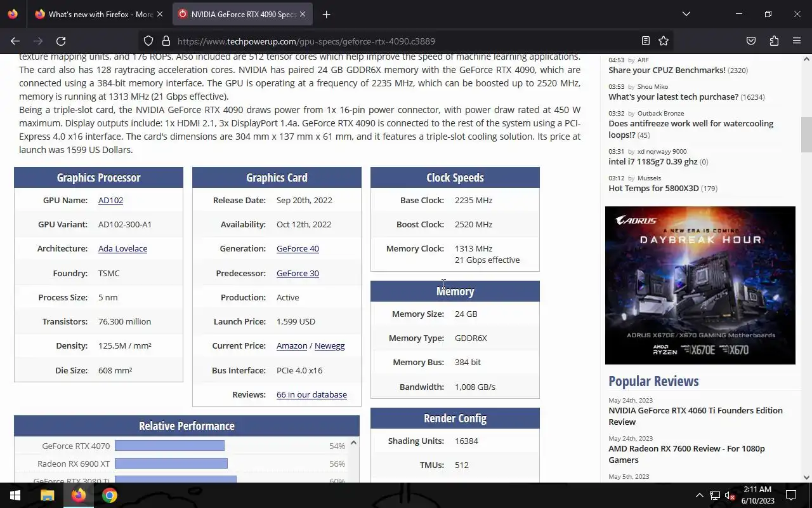Viewport: 812px width, 508px height.
Task: Open a new tab with plus button
Action: 326,14
